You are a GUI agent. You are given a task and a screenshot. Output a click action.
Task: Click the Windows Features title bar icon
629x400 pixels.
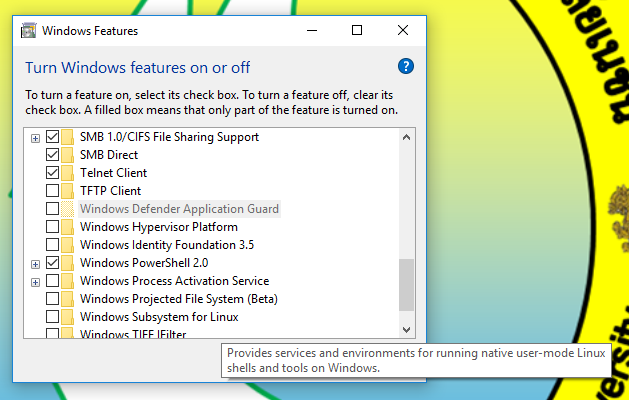click(30, 30)
